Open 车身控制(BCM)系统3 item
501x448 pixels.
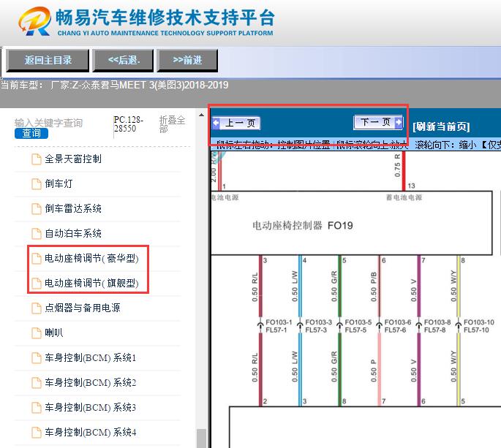pyautogui.click(x=91, y=408)
